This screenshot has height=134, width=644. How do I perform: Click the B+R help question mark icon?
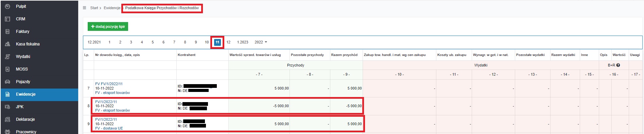pyautogui.click(x=618, y=65)
